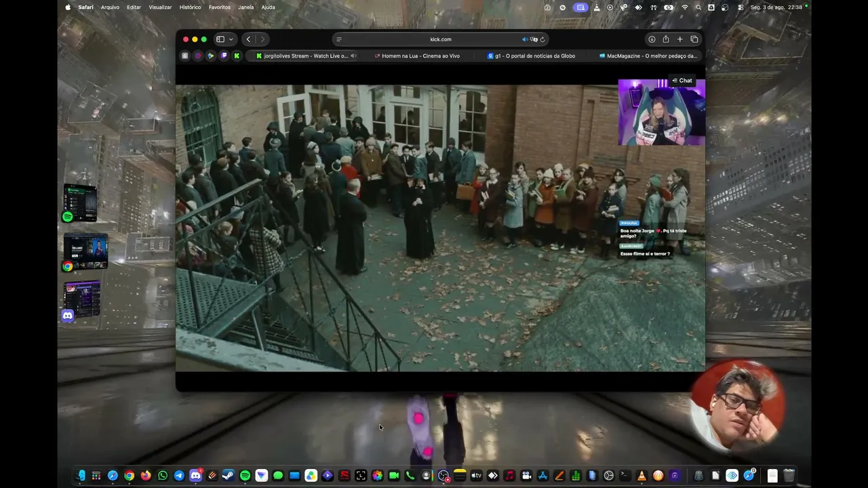Viewport: 868px width, 488px height.
Task: Open FaceTime from the Dock
Action: [x=393, y=476]
